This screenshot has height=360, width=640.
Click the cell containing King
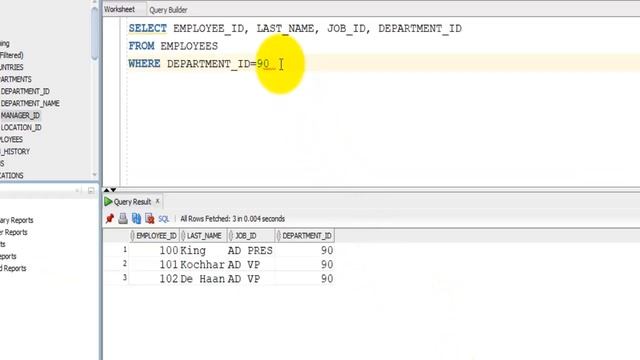(203, 251)
